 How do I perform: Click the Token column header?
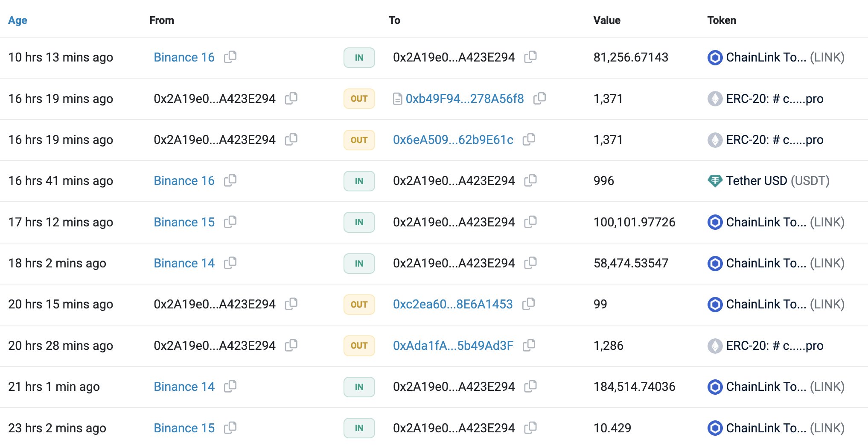click(x=722, y=20)
